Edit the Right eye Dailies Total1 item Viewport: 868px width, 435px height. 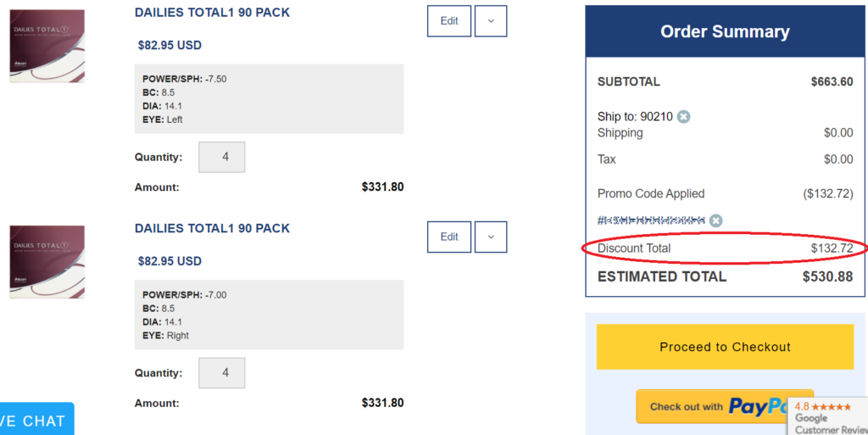pyautogui.click(x=449, y=237)
